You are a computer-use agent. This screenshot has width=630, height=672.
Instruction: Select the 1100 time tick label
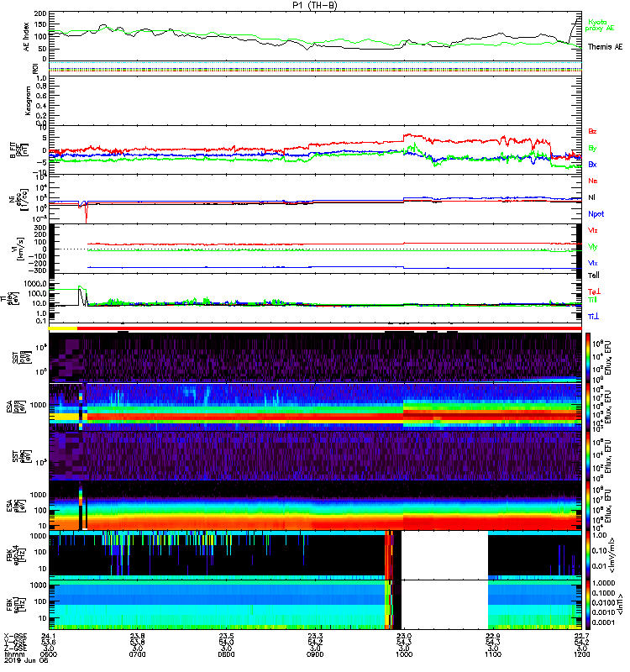(x=493, y=654)
